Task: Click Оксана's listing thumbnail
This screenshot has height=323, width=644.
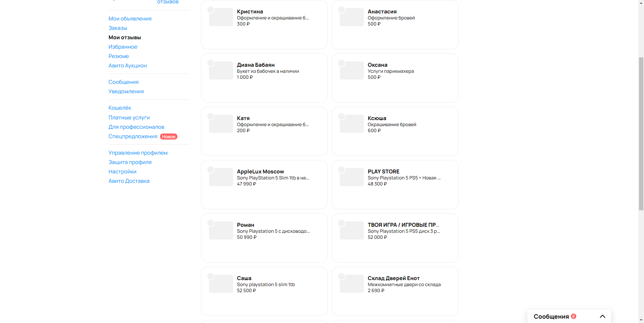Action: coord(352,70)
